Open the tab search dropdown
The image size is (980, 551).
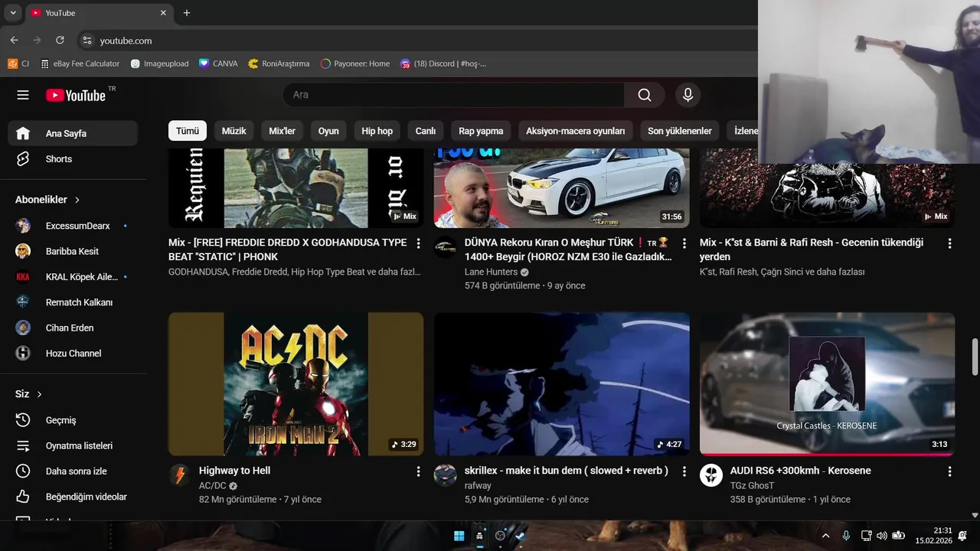click(x=13, y=13)
